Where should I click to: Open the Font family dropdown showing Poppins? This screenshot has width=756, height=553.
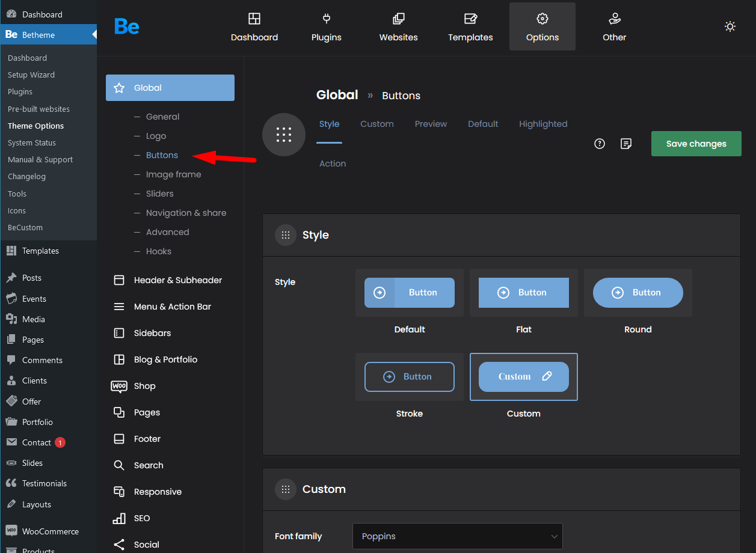pyautogui.click(x=458, y=536)
